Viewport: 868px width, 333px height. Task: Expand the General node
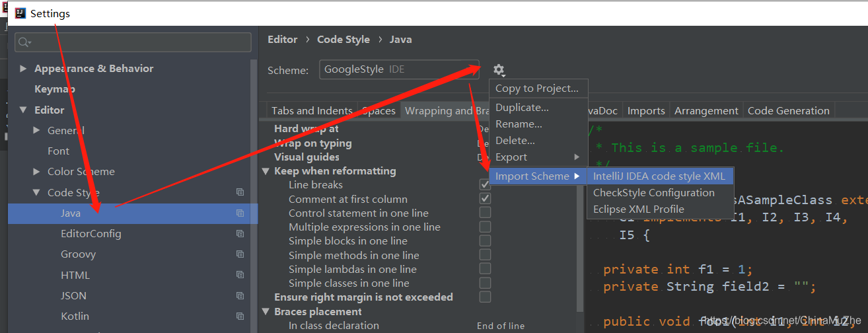click(37, 131)
